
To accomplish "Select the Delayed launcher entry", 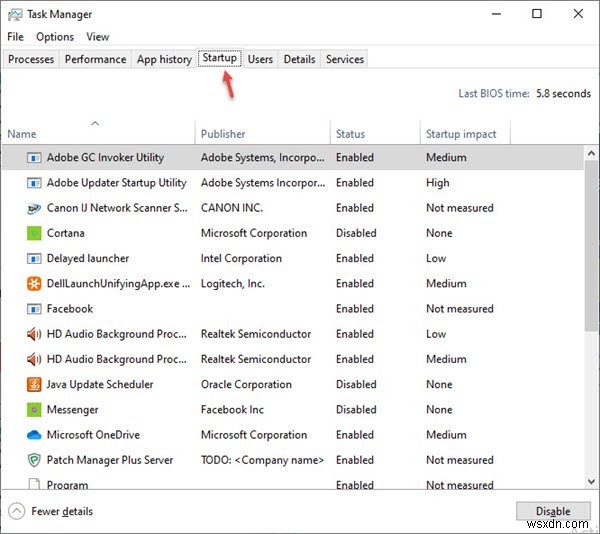I will click(x=293, y=259).
